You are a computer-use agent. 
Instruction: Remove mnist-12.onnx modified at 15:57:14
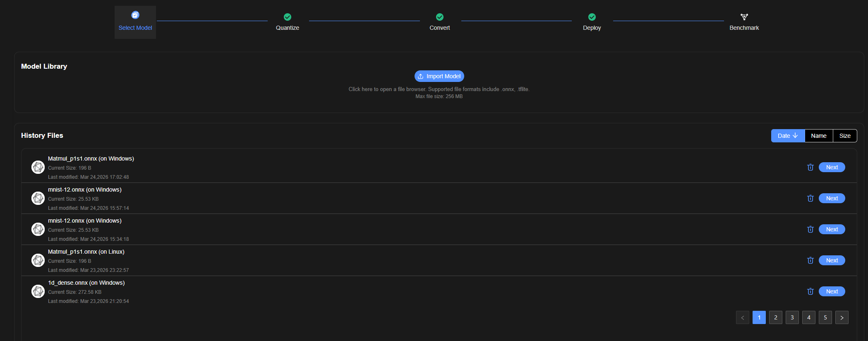(x=810, y=198)
